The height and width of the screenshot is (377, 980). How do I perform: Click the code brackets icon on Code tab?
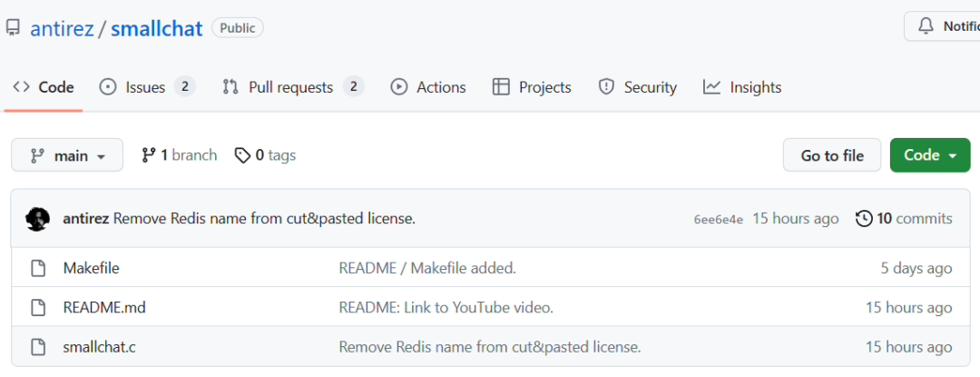pos(21,87)
